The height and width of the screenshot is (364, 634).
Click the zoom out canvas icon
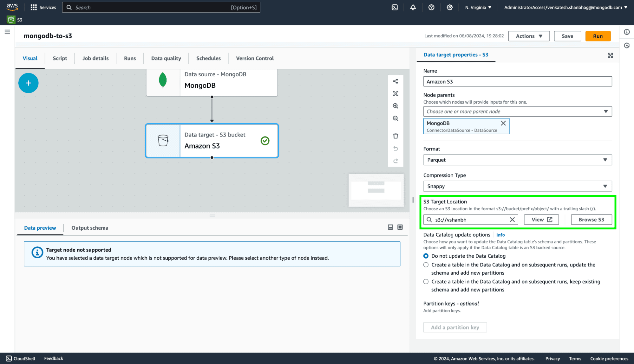[x=395, y=118]
